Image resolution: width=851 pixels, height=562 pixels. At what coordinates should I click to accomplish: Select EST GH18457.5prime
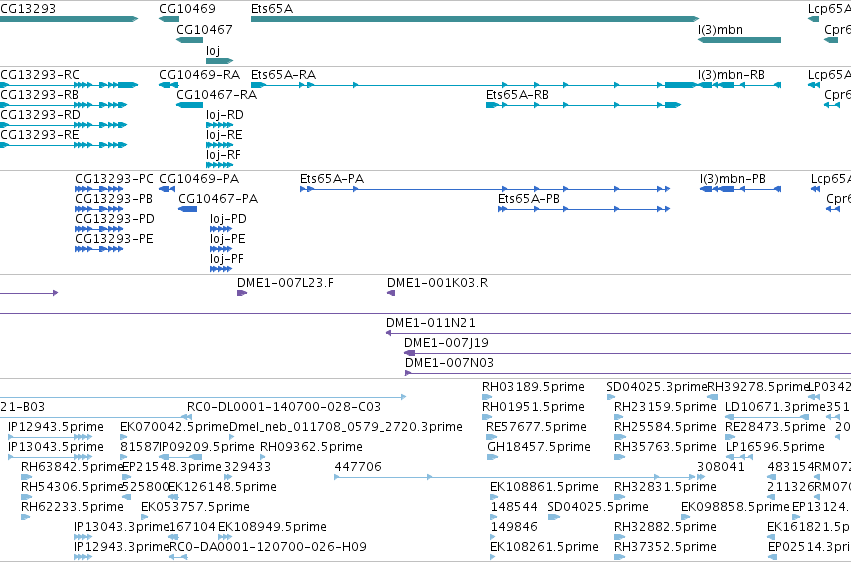pos(492,457)
